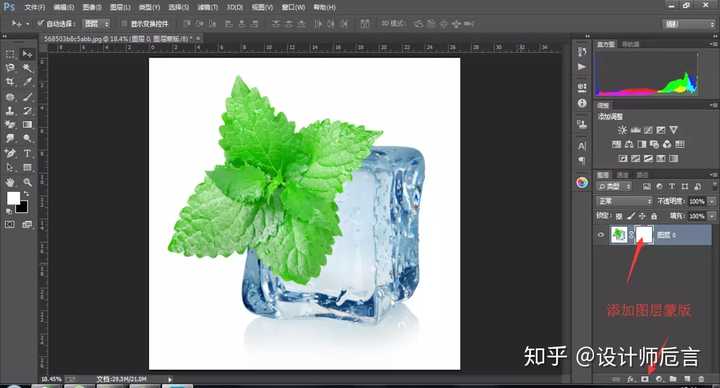Image resolution: width=720 pixels, height=388 pixels.
Task: Add a Color Balance adjustment
Action: (629, 144)
